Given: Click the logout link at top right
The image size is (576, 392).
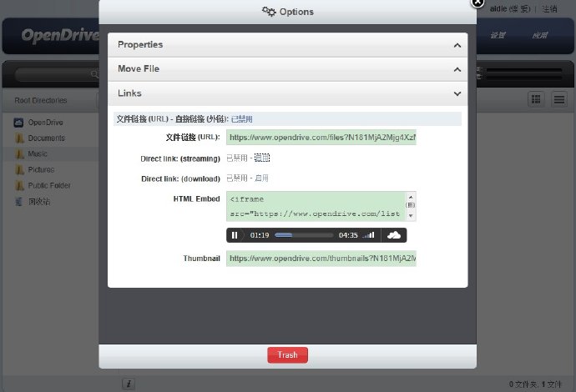Looking at the screenshot, I should click(549, 9).
